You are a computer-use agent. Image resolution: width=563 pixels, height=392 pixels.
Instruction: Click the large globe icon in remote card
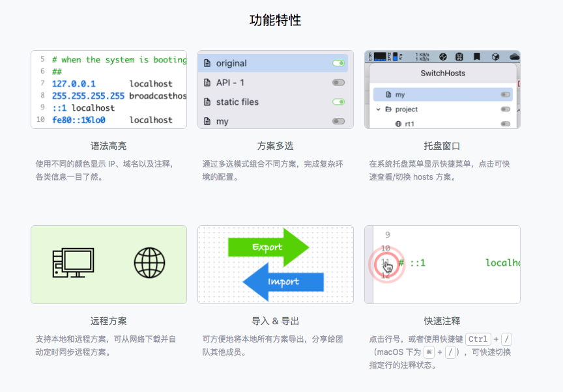point(149,263)
